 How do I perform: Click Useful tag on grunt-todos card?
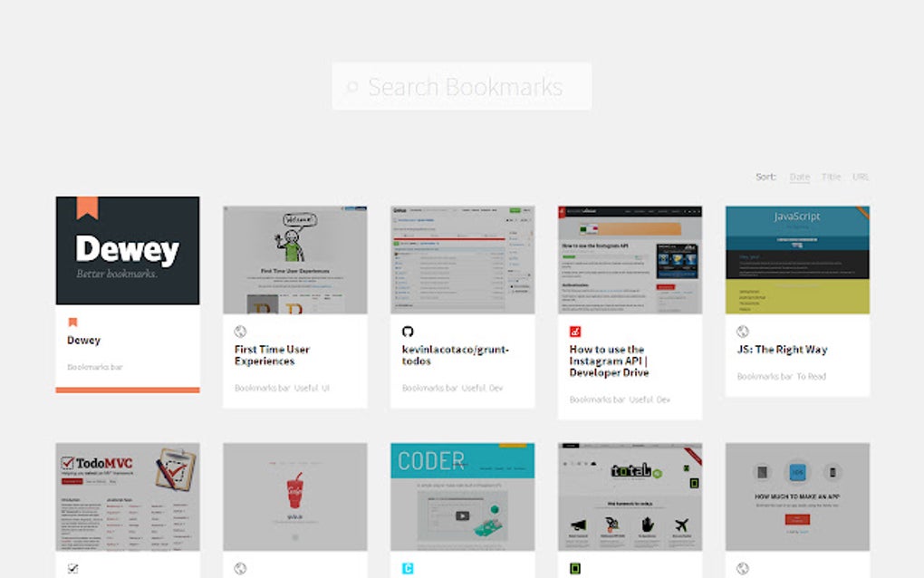point(473,389)
